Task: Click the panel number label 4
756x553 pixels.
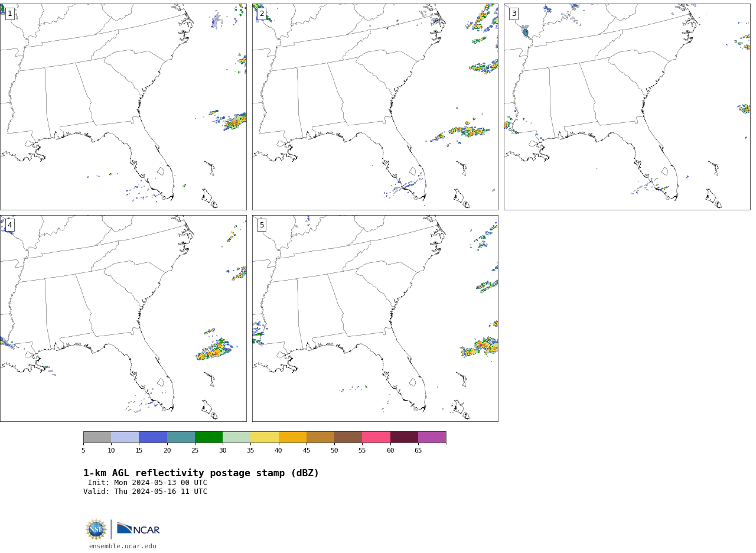Action: pos(9,225)
